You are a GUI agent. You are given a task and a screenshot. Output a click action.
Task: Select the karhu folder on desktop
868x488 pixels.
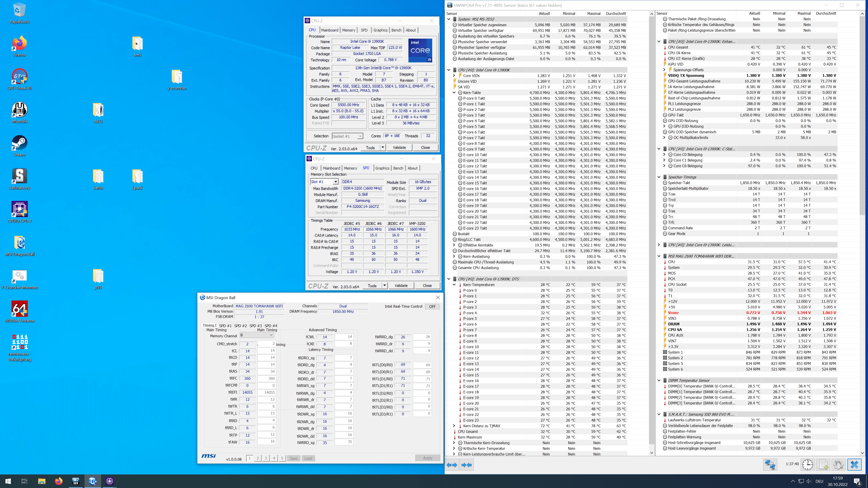[x=98, y=179]
